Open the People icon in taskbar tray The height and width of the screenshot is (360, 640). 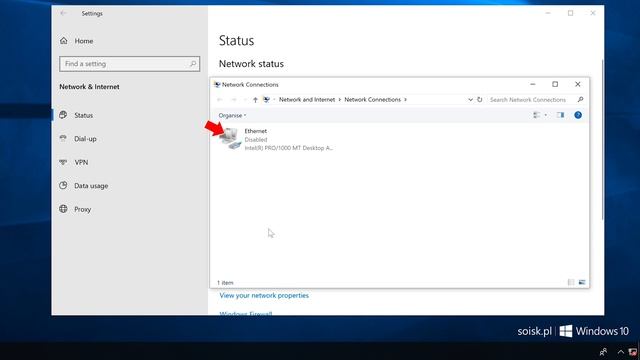[x=603, y=351]
